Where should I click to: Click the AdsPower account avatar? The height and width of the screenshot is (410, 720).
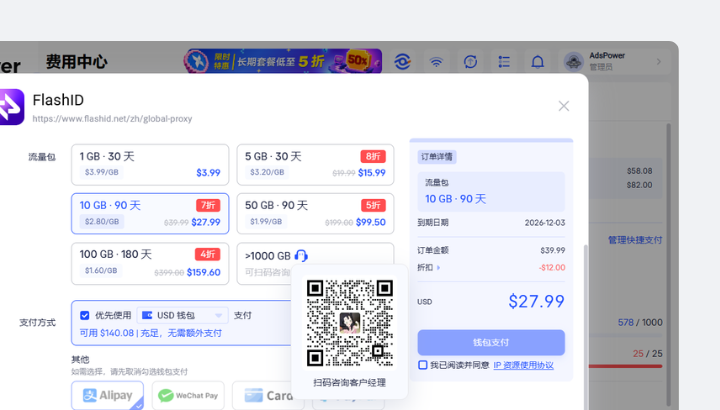click(574, 61)
